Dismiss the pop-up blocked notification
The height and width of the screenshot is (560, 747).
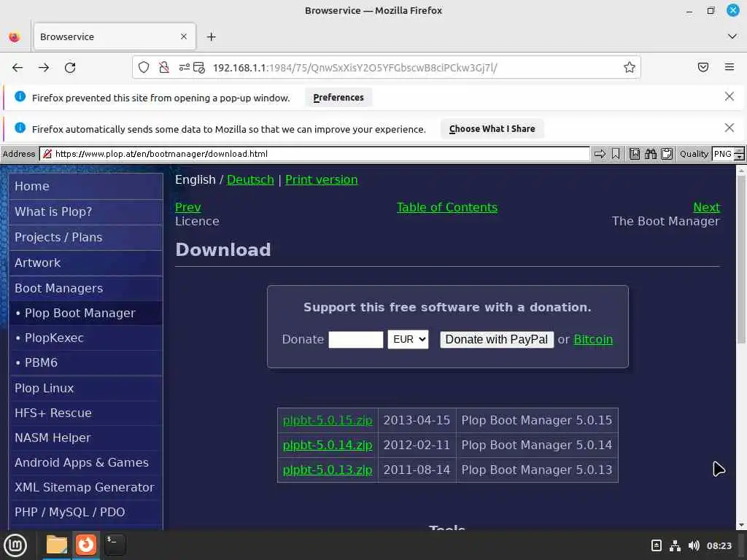point(729,97)
